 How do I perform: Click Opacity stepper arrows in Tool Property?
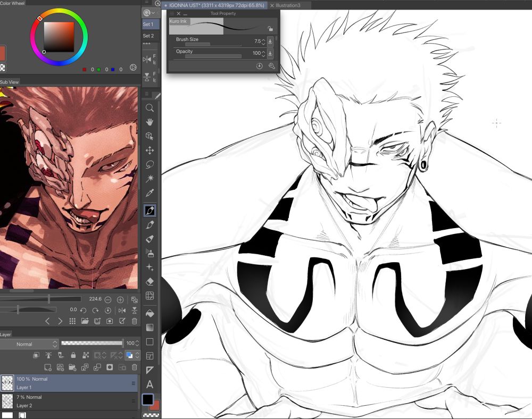point(263,54)
